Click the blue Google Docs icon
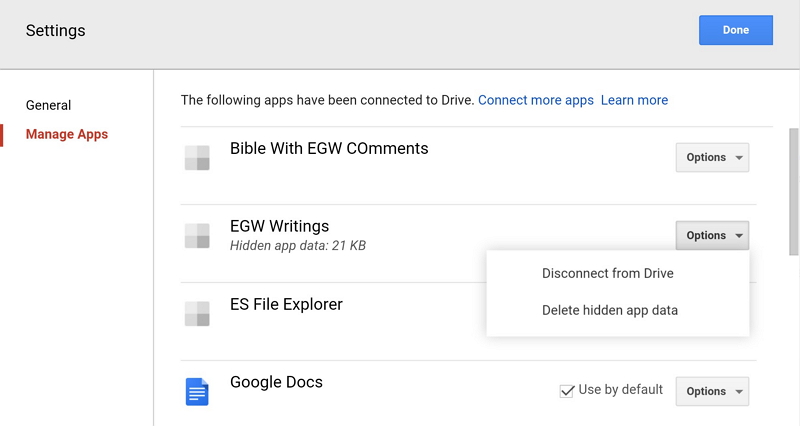 coord(197,392)
